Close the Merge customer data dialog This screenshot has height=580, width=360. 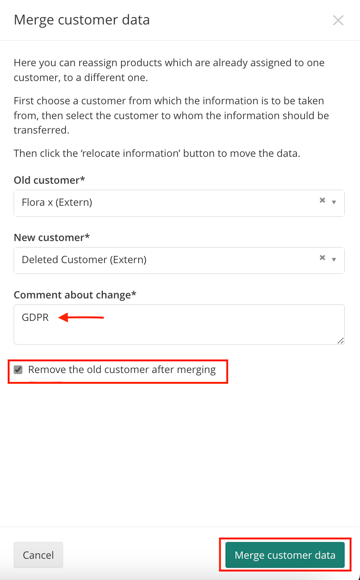pyautogui.click(x=338, y=20)
